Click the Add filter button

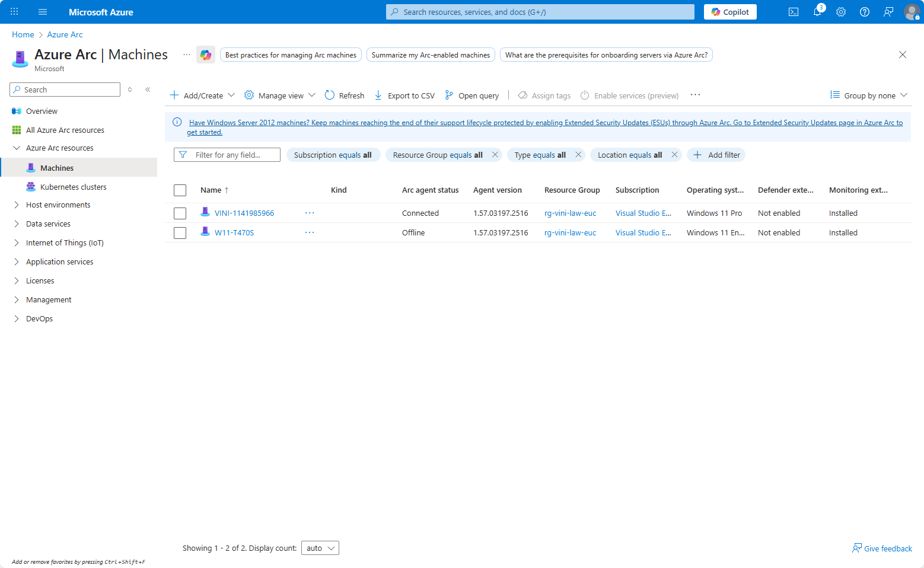pyautogui.click(x=716, y=155)
